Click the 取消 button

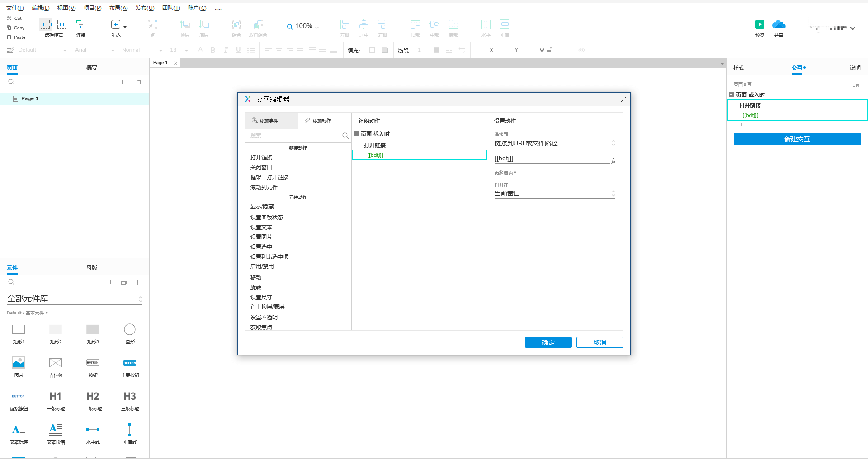click(599, 342)
